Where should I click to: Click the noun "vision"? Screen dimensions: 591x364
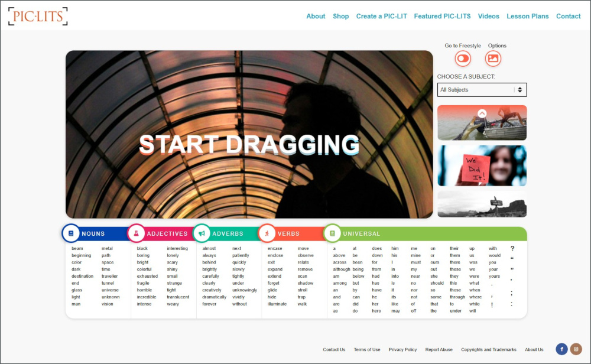(107, 304)
